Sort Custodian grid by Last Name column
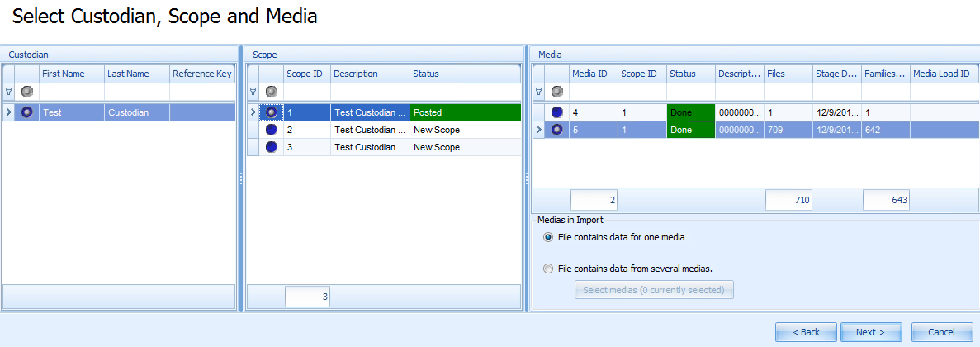The image size is (980, 347). click(x=137, y=74)
